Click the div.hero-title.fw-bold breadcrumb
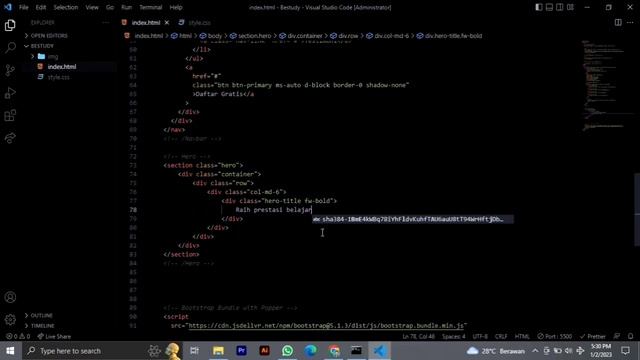640x360 pixels. tap(453, 36)
